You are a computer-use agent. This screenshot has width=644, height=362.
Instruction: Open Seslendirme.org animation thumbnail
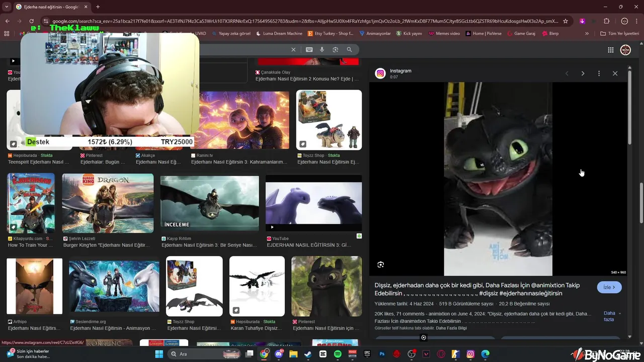tap(114, 287)
